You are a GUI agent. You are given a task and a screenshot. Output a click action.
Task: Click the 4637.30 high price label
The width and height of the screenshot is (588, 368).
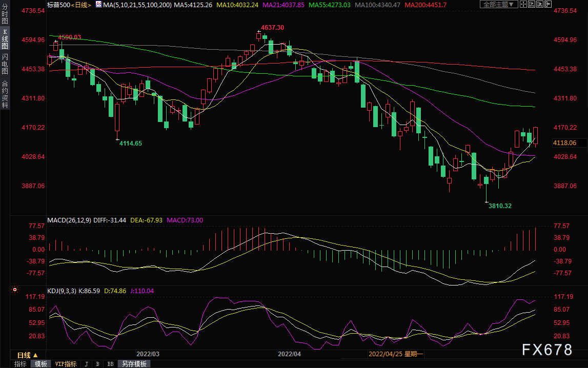tap(273, 28)
